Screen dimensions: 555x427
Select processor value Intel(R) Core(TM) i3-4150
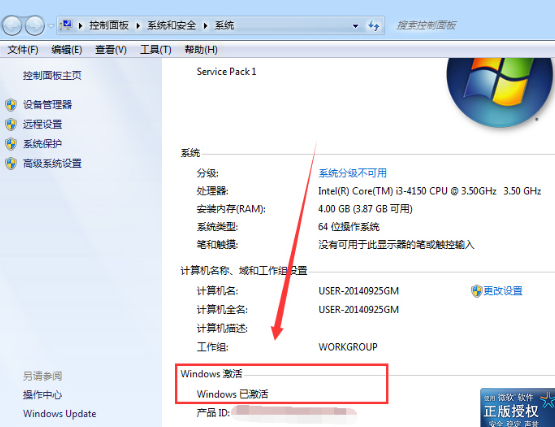tap(430, 191)
